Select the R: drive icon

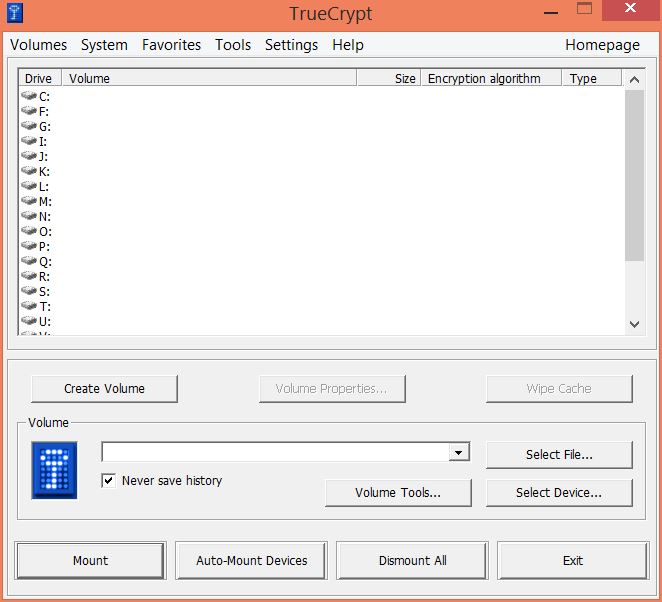(x=29, y=276)
